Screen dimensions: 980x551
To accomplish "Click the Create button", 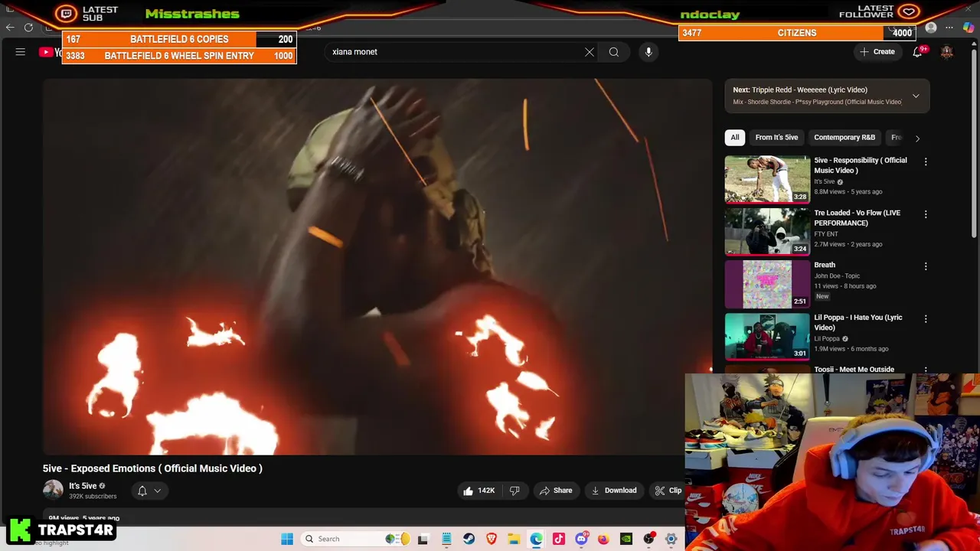I will 877,52.
